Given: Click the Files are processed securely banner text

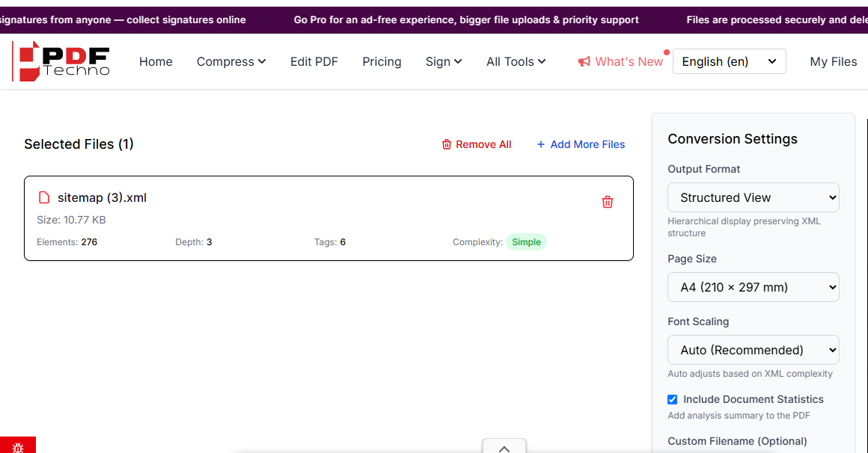Looking at the screenshot, I should point(777,20).
